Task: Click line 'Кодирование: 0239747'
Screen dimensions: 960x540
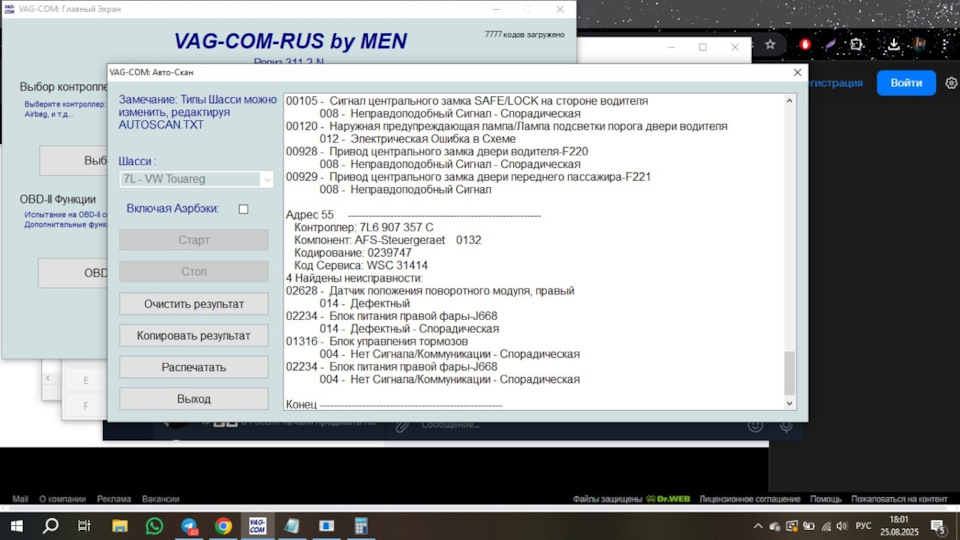Action: tap(353, 253)
